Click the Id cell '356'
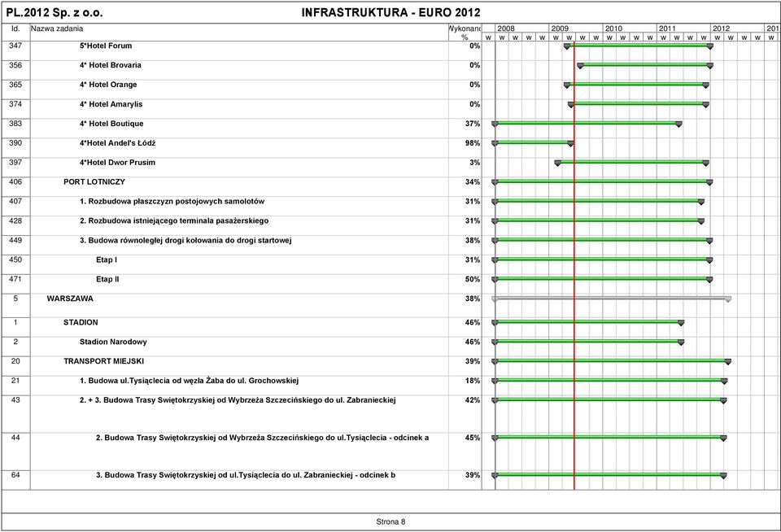 tap(15, 65)
